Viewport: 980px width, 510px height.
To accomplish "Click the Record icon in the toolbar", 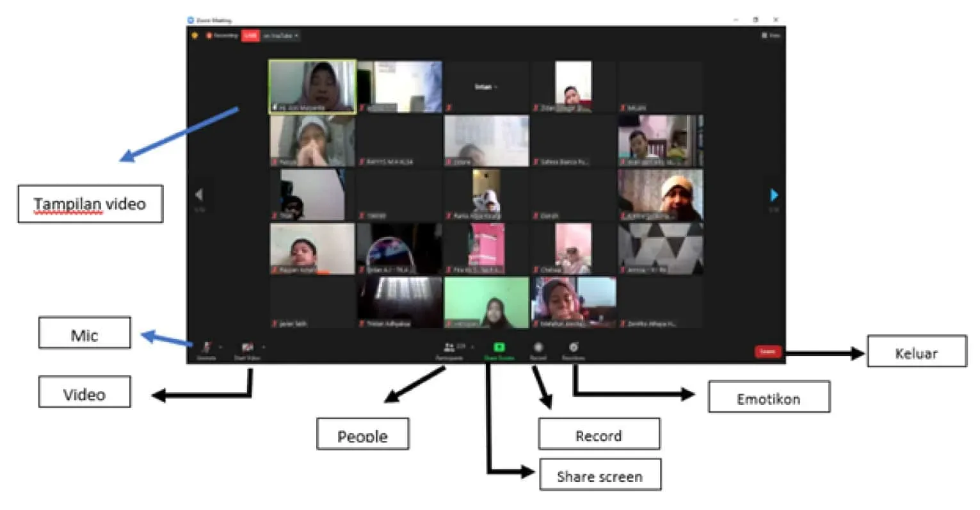I will click(538, 348).
